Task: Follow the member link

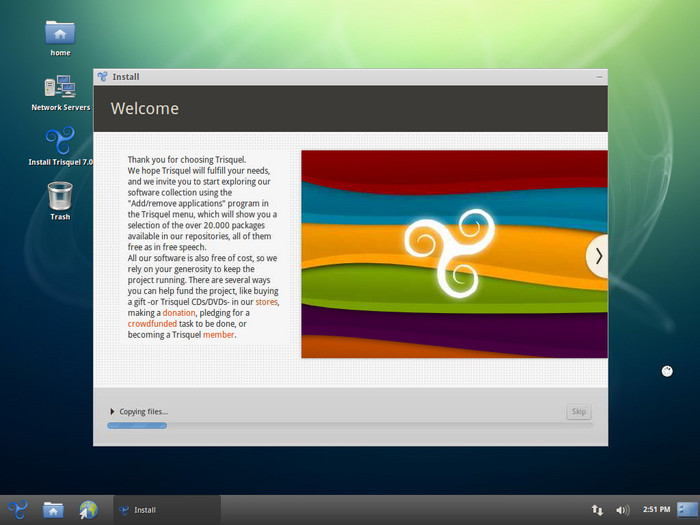Action: click(218, 335)
